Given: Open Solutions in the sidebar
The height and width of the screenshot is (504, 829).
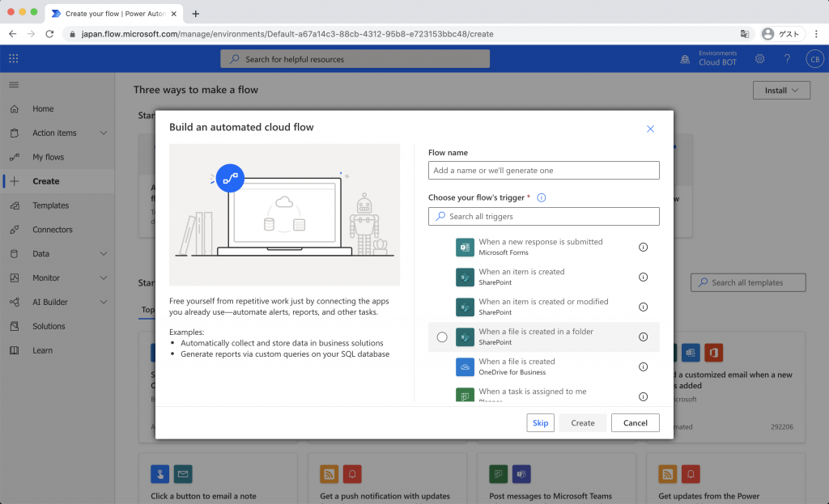Looking at the screenshot, I should tap(57, 326).
